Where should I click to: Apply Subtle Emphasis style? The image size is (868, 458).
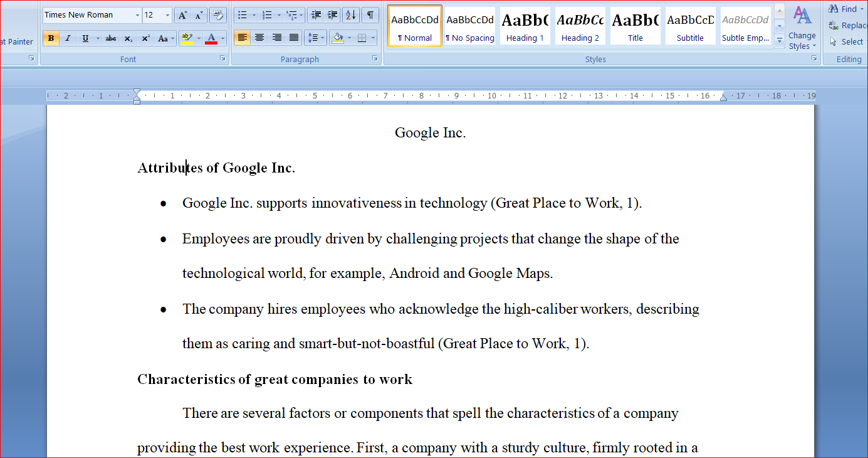745,26
